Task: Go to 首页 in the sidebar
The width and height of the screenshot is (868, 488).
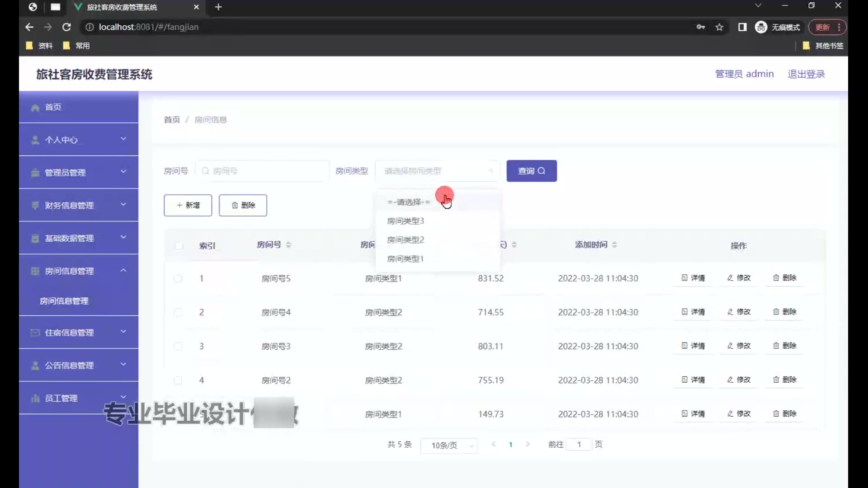Action: point(79,107)
